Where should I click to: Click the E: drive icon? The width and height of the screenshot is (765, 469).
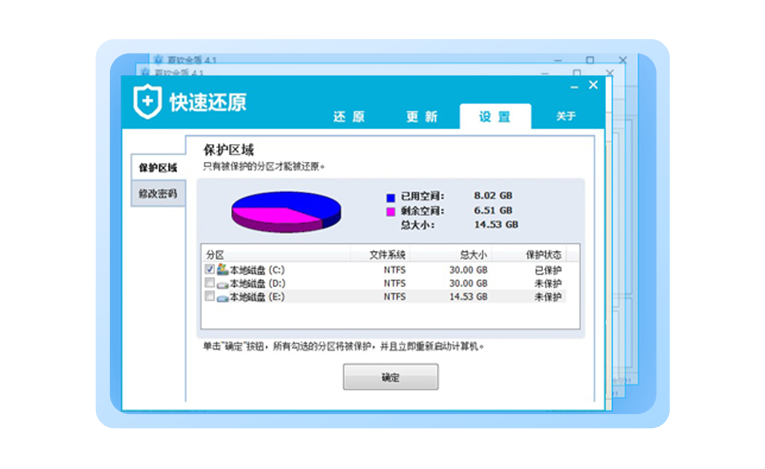(x=222, y=297)
